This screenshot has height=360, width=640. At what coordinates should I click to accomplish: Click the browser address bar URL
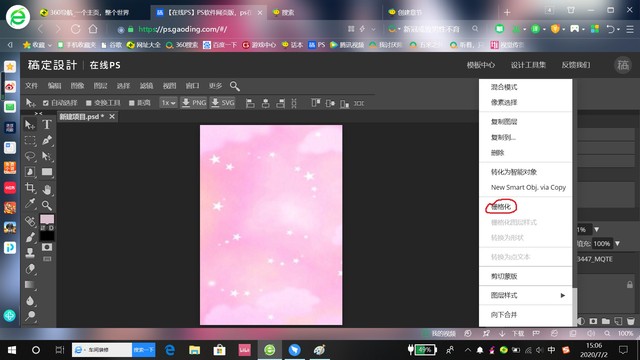pyautogui.click(x=182, y=29)
